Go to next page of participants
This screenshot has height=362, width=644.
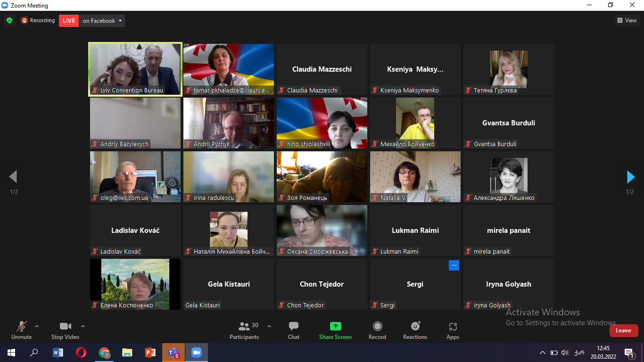pyautogui.click(x=630, y=177)
